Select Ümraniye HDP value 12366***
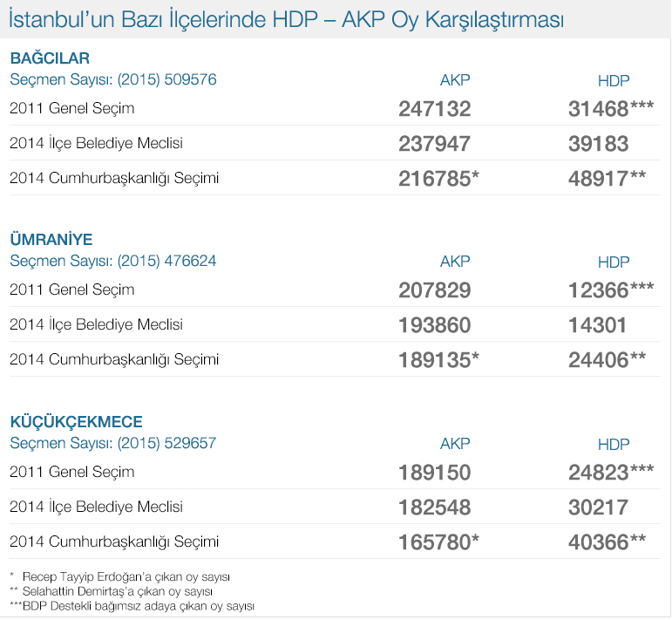Screen dimensions: 672x620 611,290
